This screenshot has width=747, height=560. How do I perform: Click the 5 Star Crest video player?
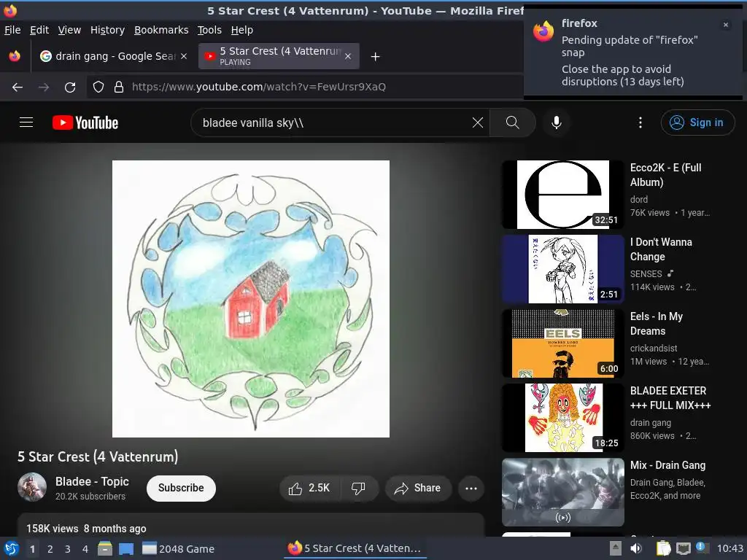tap(251, 298)
